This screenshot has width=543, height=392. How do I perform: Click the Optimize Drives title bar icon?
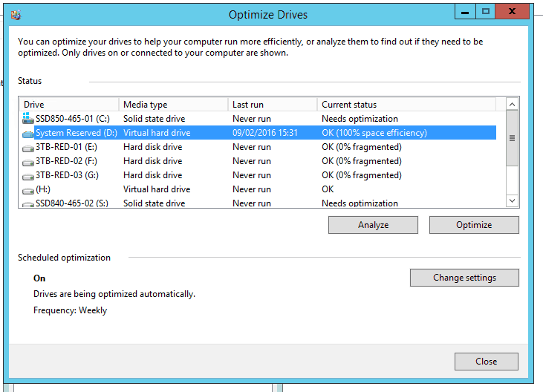pyautogui.click(x=16, y=15)
